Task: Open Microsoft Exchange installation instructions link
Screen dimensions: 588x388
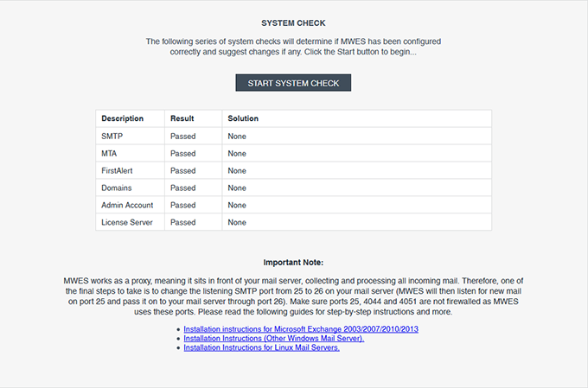Action: tap(301, 330)
